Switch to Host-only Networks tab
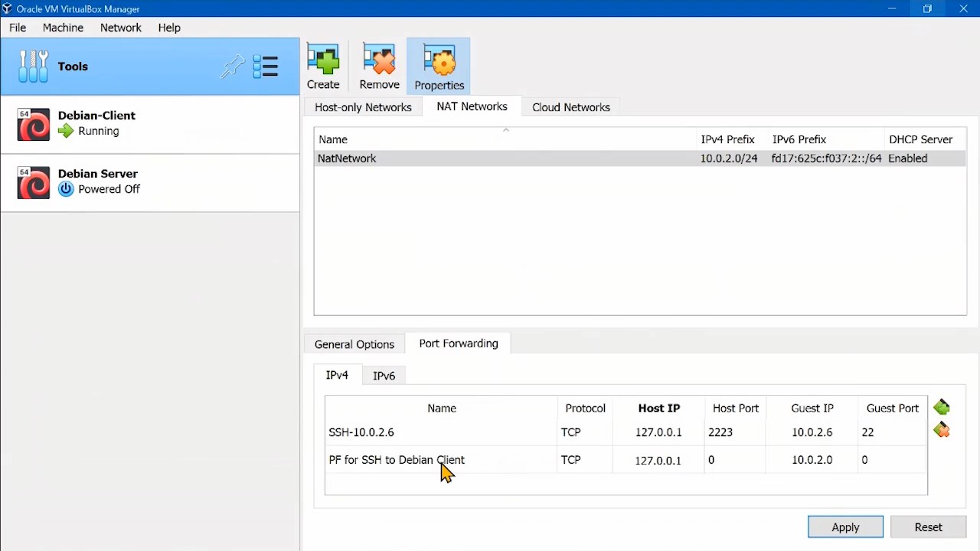 click(363, 107)
